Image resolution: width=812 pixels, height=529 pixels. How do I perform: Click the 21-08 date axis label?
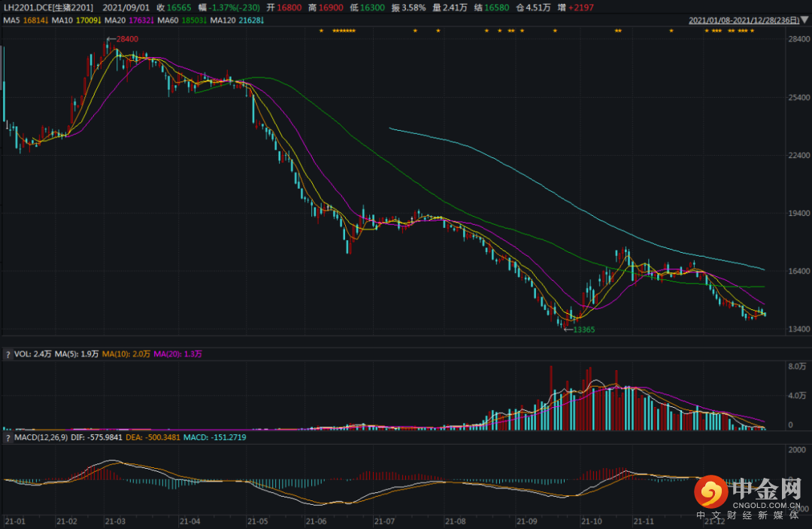pyautogui.click(x=455, y=521)
